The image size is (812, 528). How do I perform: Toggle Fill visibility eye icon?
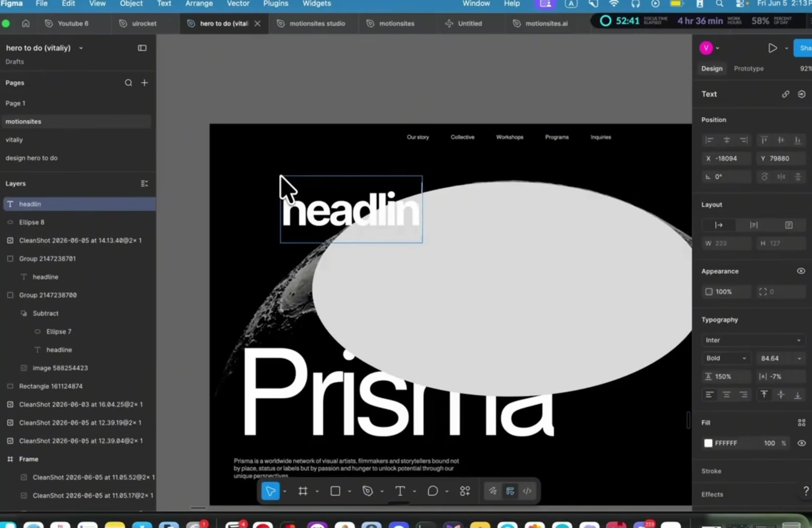point(801,443)
